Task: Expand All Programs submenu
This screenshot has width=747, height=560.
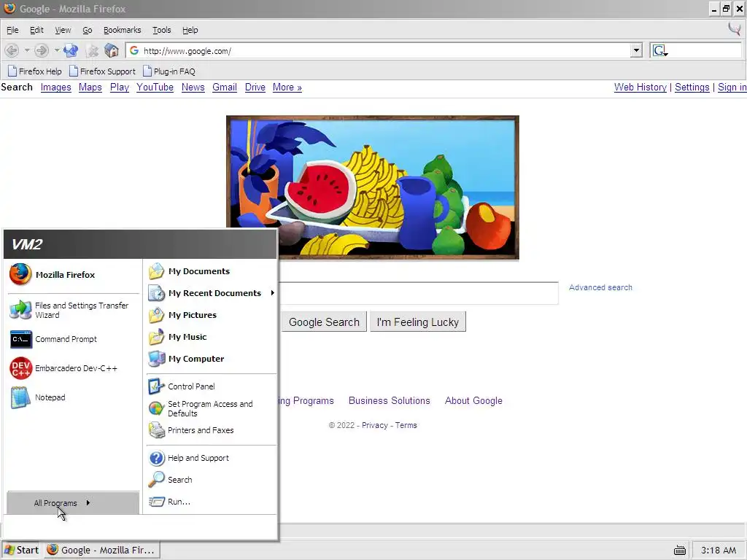Action: (x=73, y=503)
